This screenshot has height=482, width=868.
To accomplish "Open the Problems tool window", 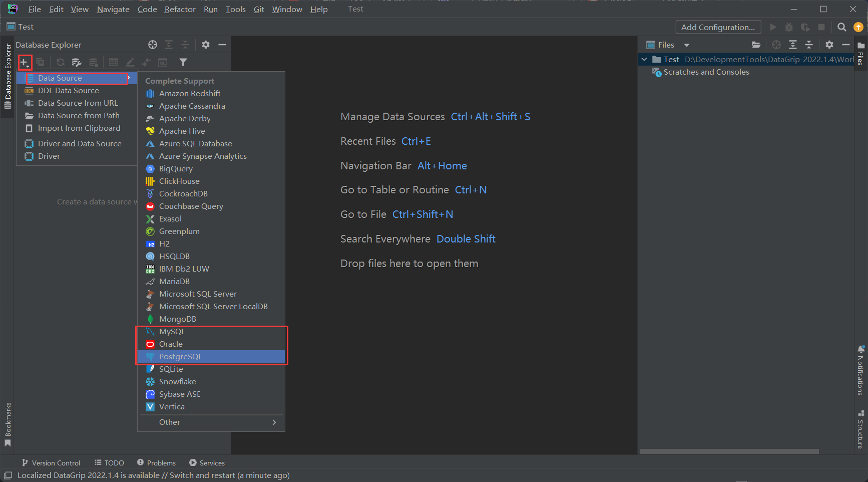I will 156,463.
